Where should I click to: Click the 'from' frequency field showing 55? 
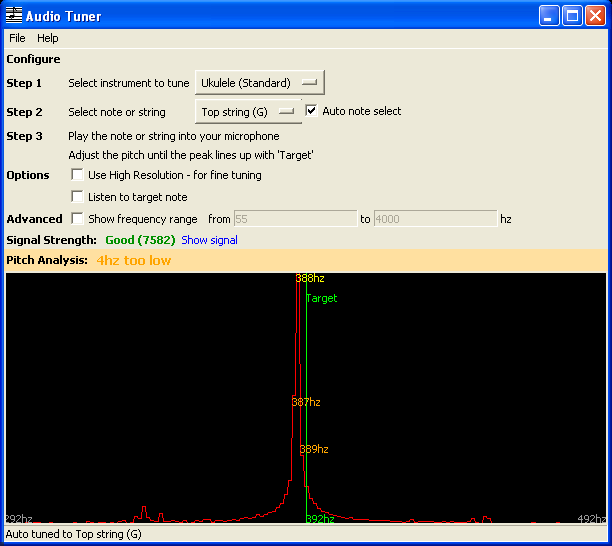pyautogui.click(x=294, y=219)
